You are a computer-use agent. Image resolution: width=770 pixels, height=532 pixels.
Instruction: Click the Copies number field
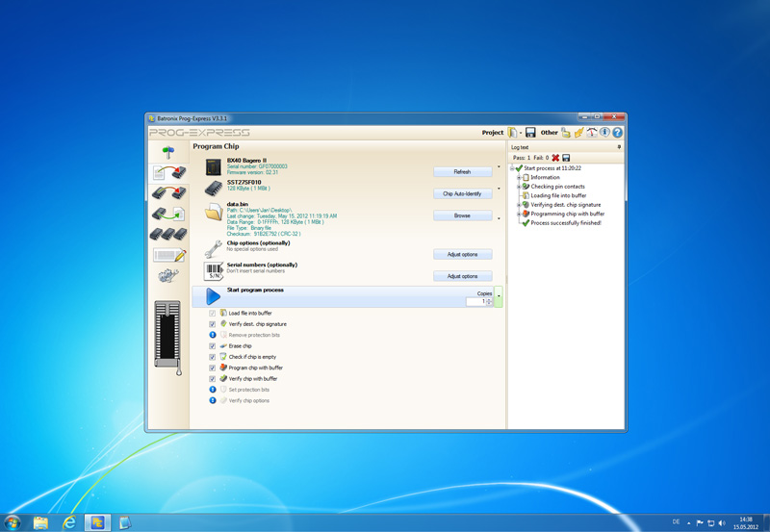tap(475, 302)
